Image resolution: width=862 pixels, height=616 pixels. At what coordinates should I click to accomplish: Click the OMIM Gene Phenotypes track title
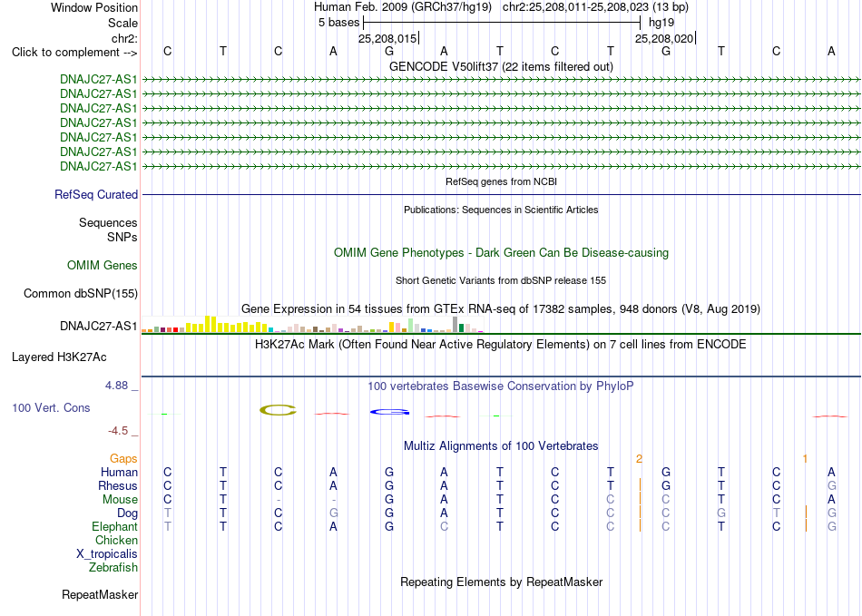pos(501,253)
